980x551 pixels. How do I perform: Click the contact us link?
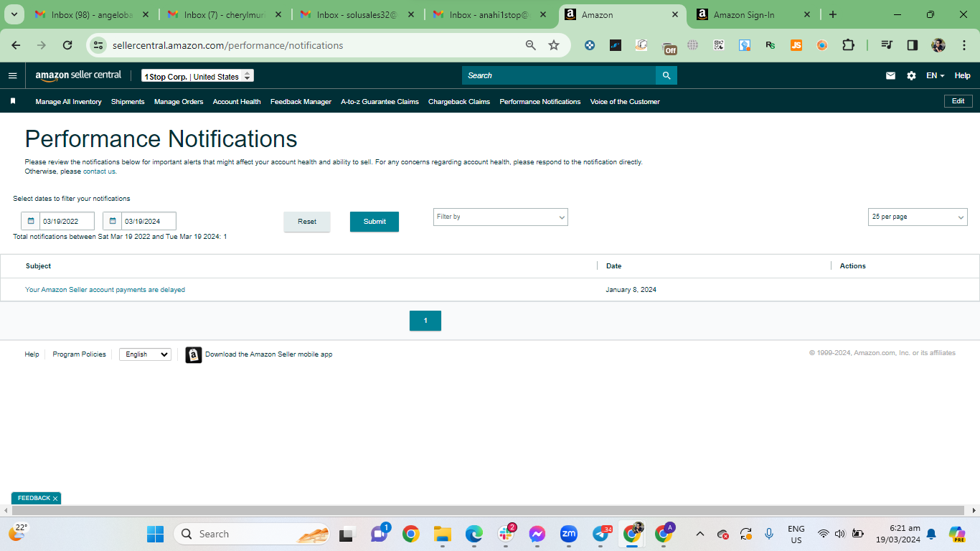click(x=99, y=171)
